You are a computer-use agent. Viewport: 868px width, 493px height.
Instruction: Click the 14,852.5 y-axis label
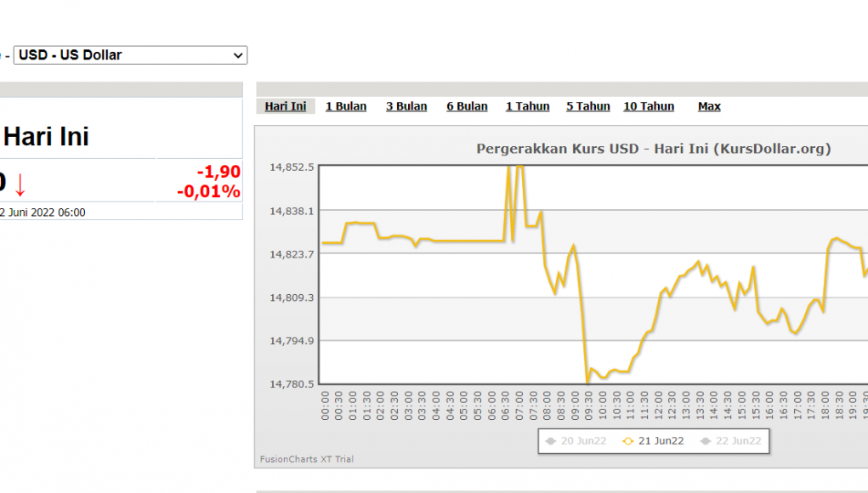[x=292, y=167]
